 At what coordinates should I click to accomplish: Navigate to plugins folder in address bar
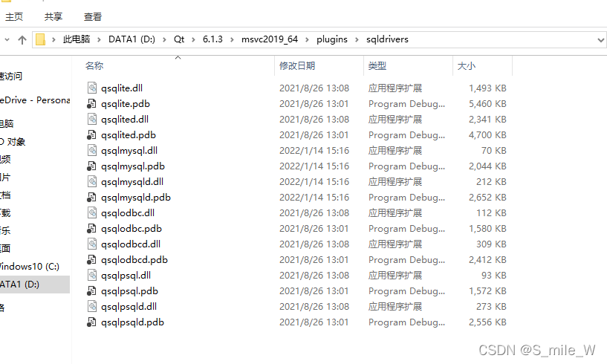point(332,39)
